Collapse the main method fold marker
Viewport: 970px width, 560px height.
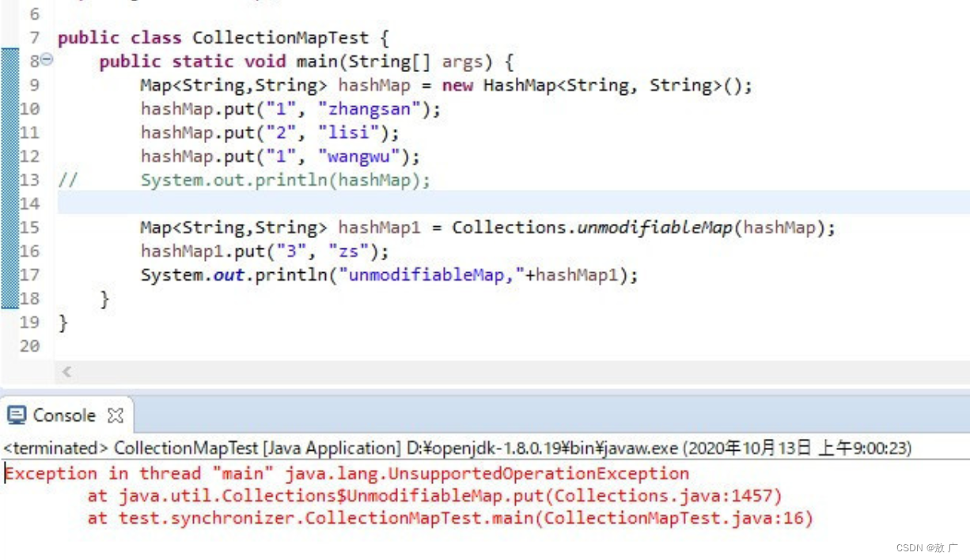tap(47, 59)
